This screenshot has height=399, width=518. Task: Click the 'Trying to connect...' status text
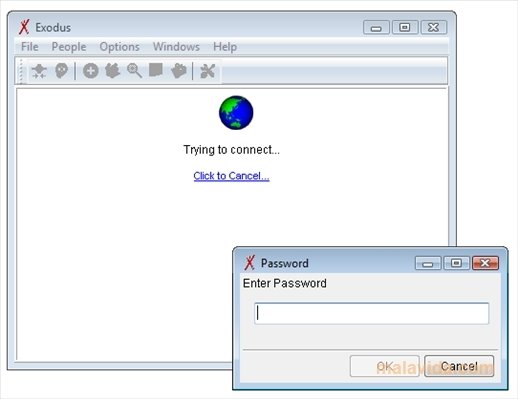[x=232, y=150]
